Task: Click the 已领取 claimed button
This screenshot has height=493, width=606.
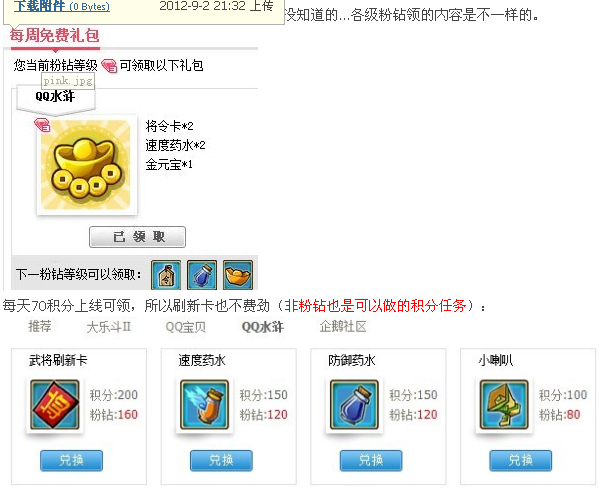Action: [137, 237]
